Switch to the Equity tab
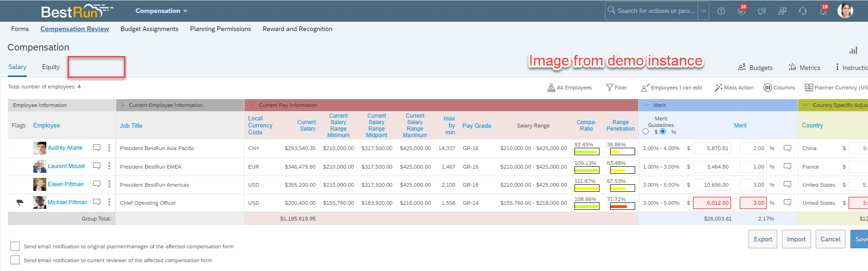Screen dimensions: 868x271 [51, 67]
